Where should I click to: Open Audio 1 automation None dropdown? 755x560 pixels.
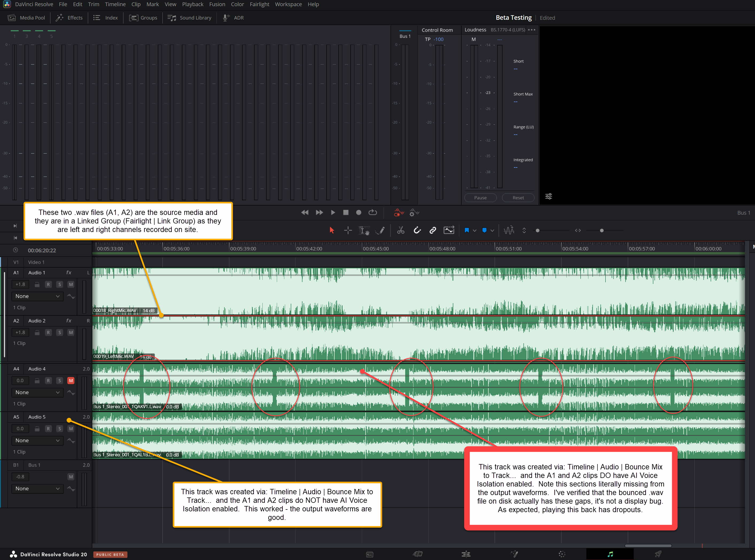pos(37,296)
